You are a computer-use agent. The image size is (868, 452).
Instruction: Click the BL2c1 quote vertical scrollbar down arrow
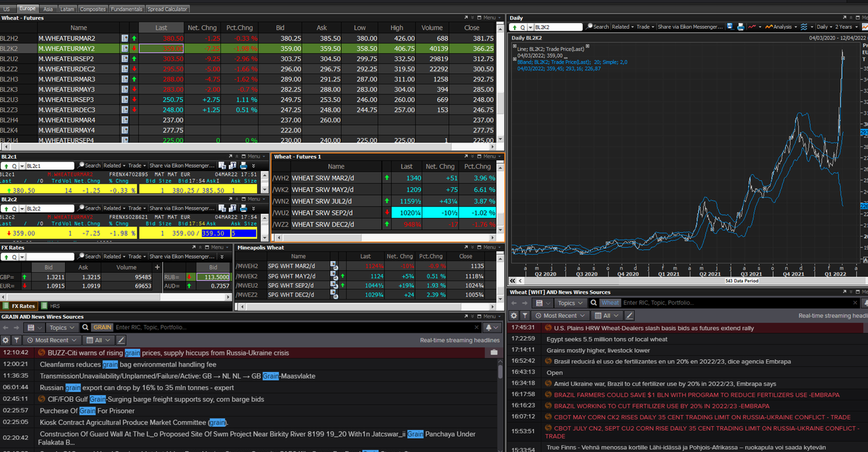pyautogui.click(x=264, y=189)
